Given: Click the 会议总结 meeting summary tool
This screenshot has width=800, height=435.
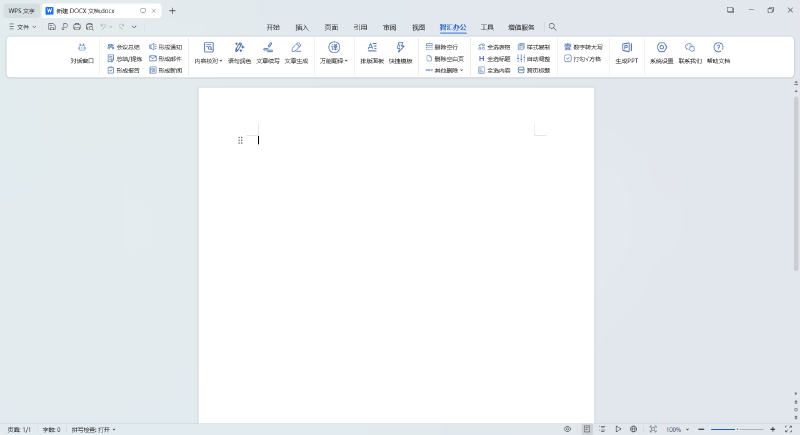Looking at the screenshot, I should (123, 47).
